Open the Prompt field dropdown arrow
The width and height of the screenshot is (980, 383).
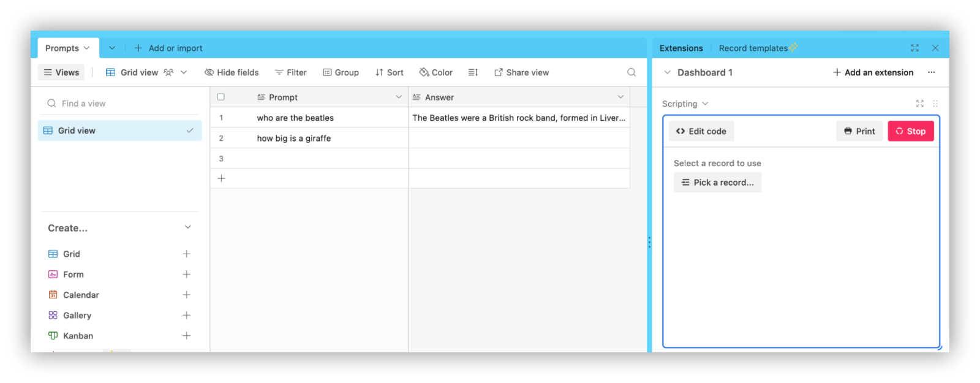pos(399,97)
